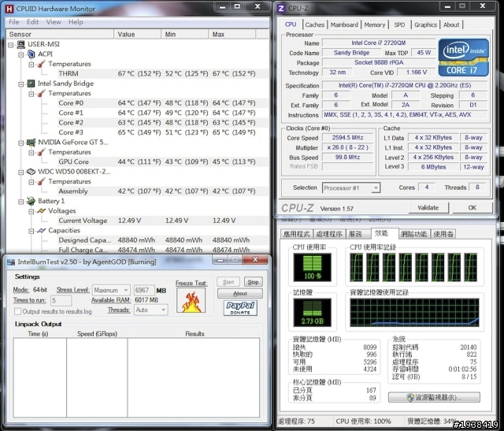This screenshot has width=504, height=431.
Task: Collapse the Battery 1 node
Action: tap(21, 202)
